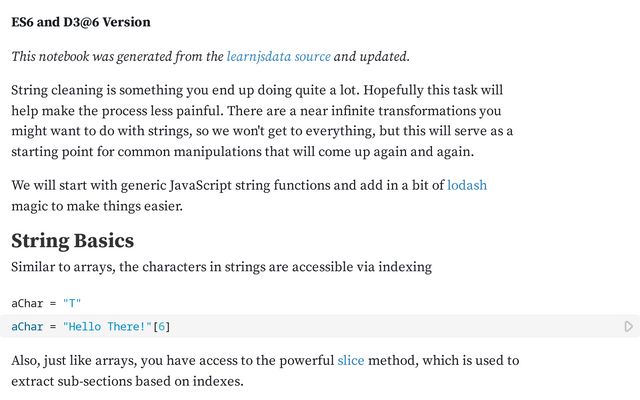Open the learnjsdata source link
This screenshot has height=400, width=640.
point(278,57)
